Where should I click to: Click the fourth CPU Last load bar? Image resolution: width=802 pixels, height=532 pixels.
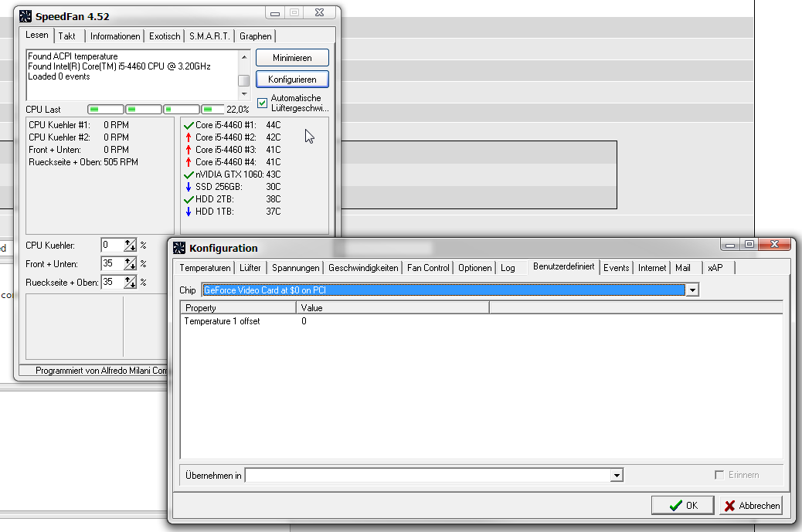213,110
